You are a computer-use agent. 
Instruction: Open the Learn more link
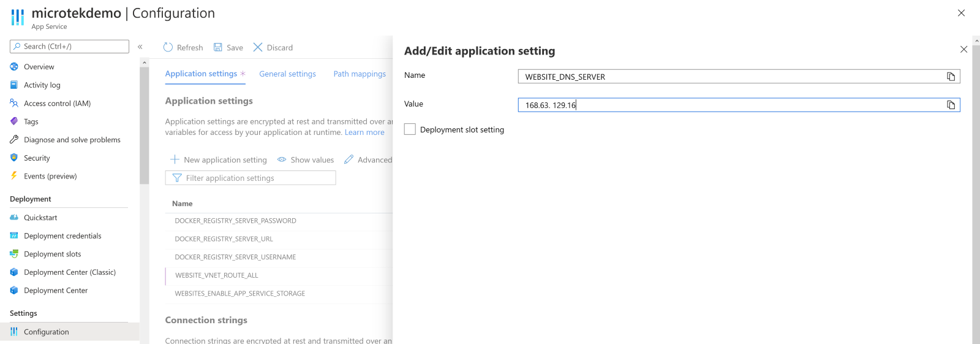[x=364, y=132]
